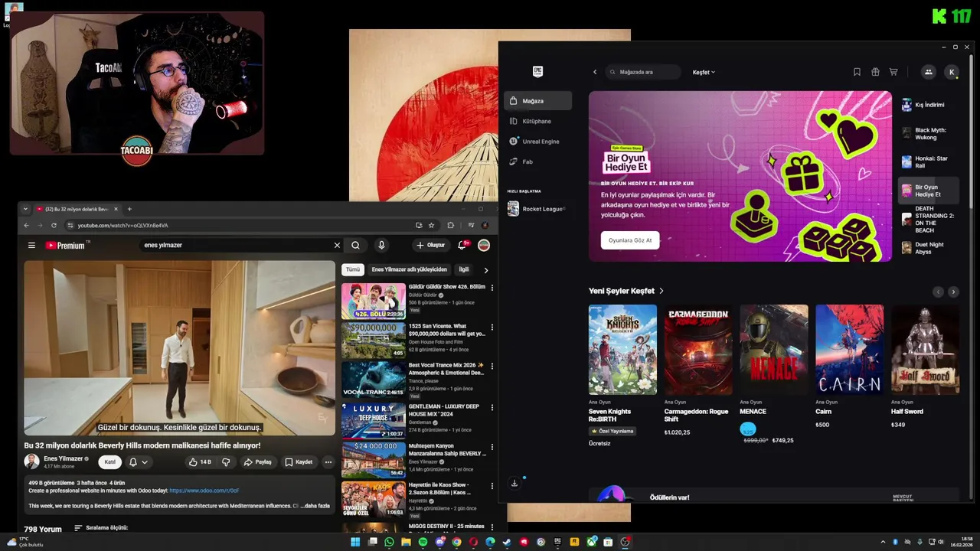
Task: Select the Tümü filter chip
Action: (x=352, y=269)
